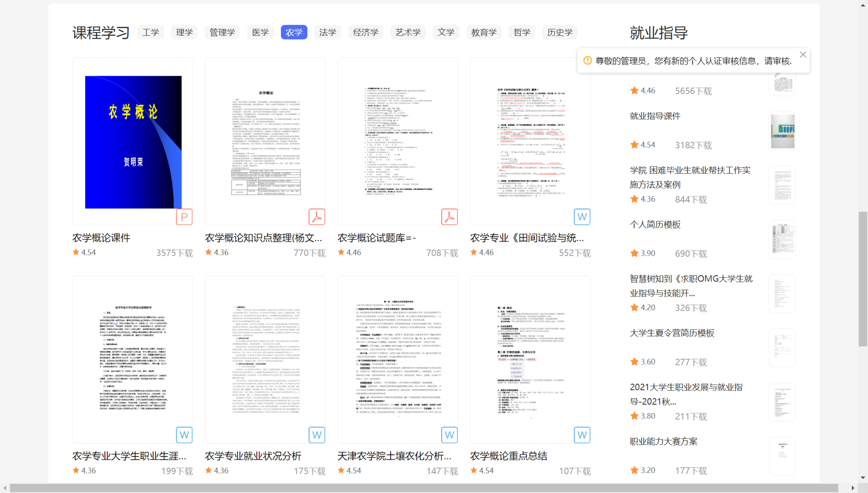Click the horizontal scrollbar at bottom
This screenshot has width=868, height=493.
[424, 488]
